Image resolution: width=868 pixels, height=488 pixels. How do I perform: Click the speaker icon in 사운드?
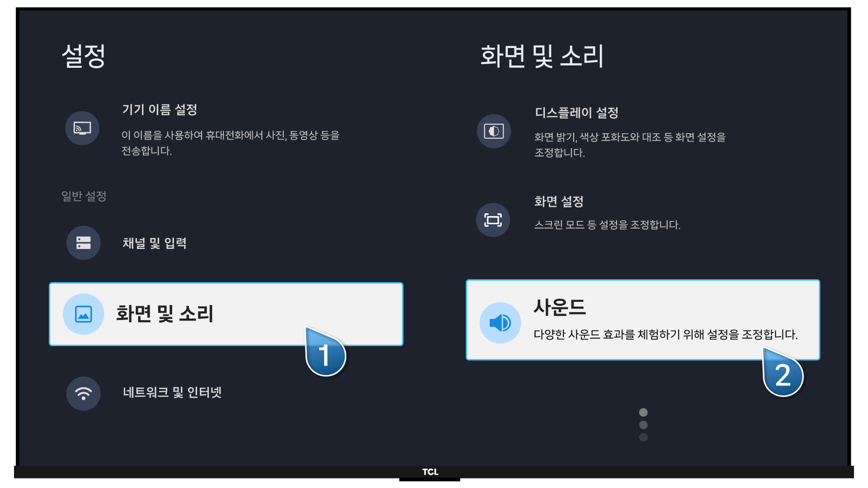point(500,323)
